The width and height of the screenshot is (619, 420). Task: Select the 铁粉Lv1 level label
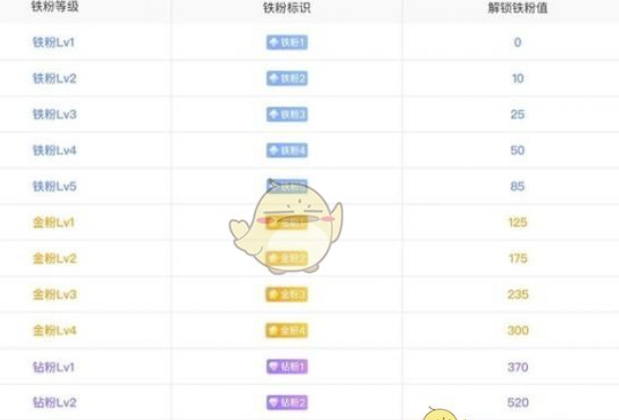54,42
